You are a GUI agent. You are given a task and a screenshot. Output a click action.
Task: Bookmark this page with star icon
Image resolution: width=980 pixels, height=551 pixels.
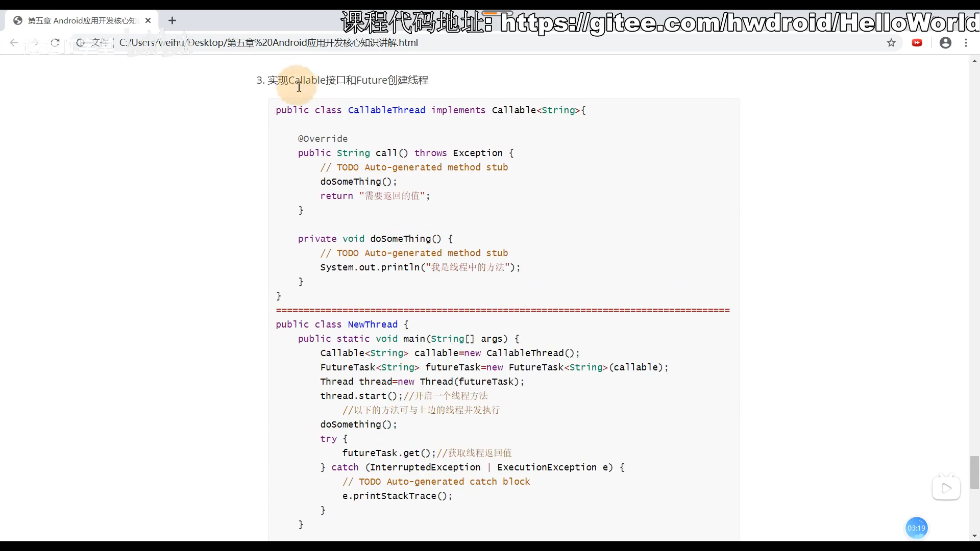(891, 43)
